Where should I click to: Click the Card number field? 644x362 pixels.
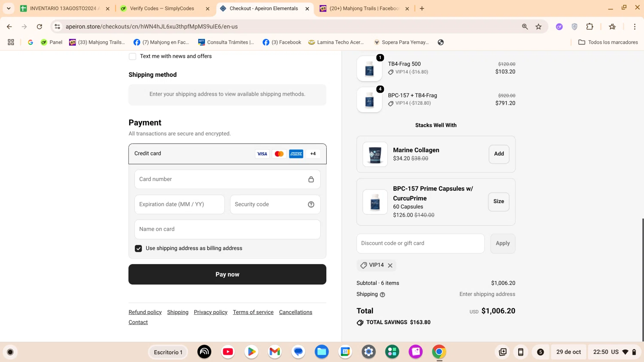228,179
